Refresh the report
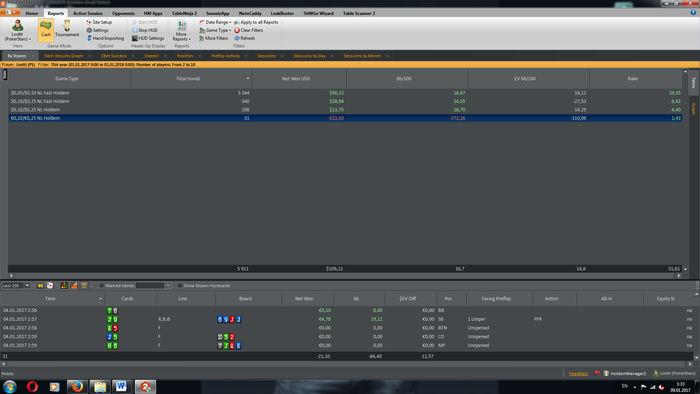Image resolution: width=700 pixels, height=394 pixels. pyautogui.click(x=245, y=38)
